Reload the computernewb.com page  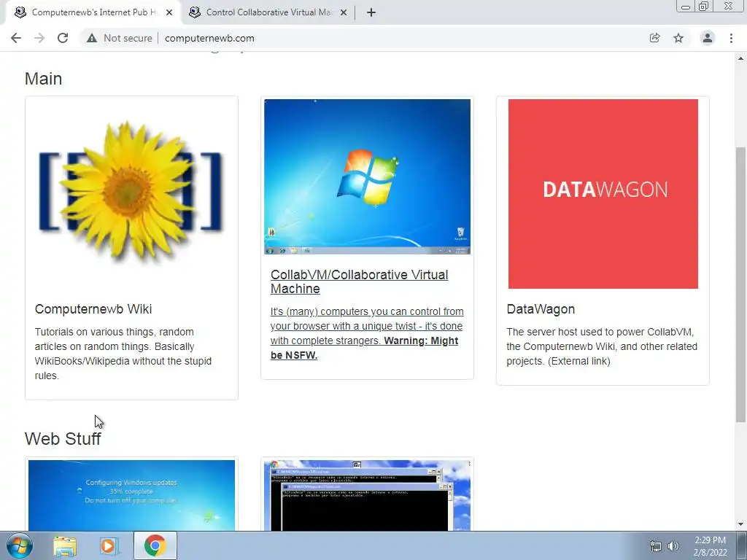click(63, 38)
